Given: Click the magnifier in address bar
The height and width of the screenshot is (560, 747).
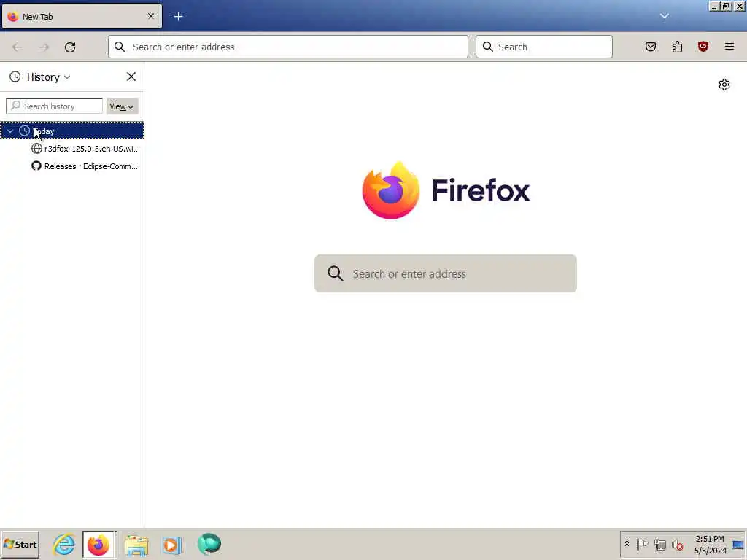Looking at the screenshot, I should [120, 47].
